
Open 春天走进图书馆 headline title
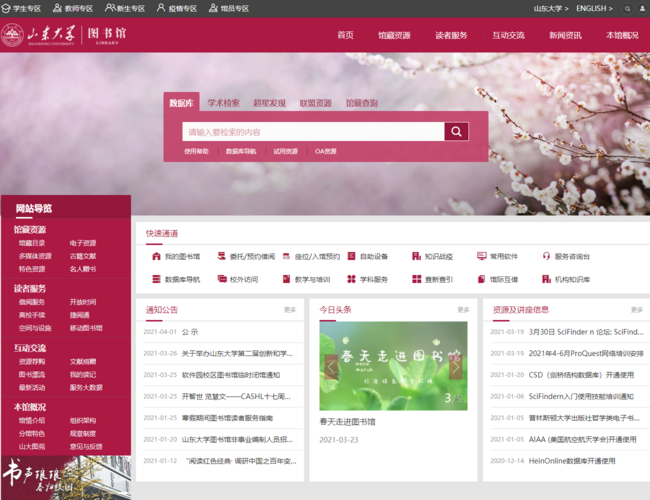[x=347, y=422]
